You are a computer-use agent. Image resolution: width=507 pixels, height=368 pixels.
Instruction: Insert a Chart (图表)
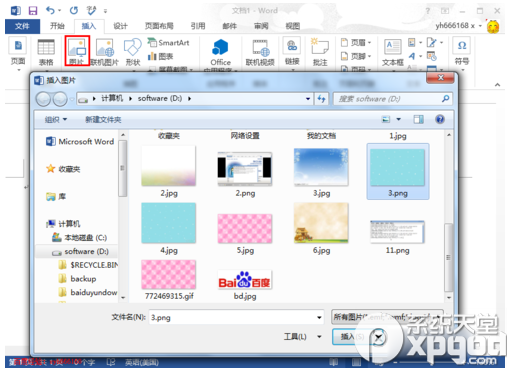[x=161, y=56]
